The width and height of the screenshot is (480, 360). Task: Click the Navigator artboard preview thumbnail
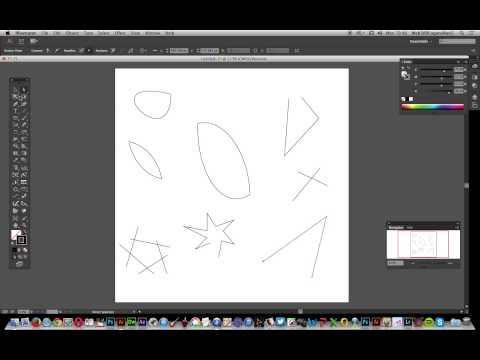[423, 244]
